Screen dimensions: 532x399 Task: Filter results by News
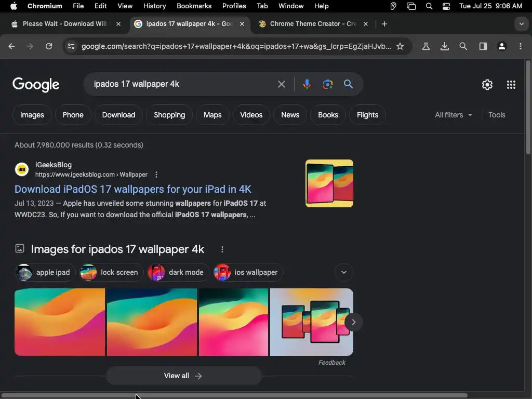(290, 115)
